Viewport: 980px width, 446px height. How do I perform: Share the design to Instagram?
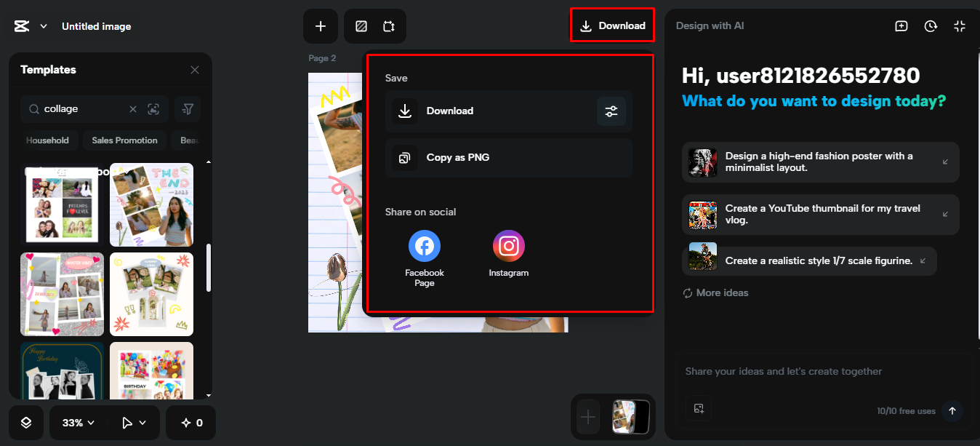[508, 245]
